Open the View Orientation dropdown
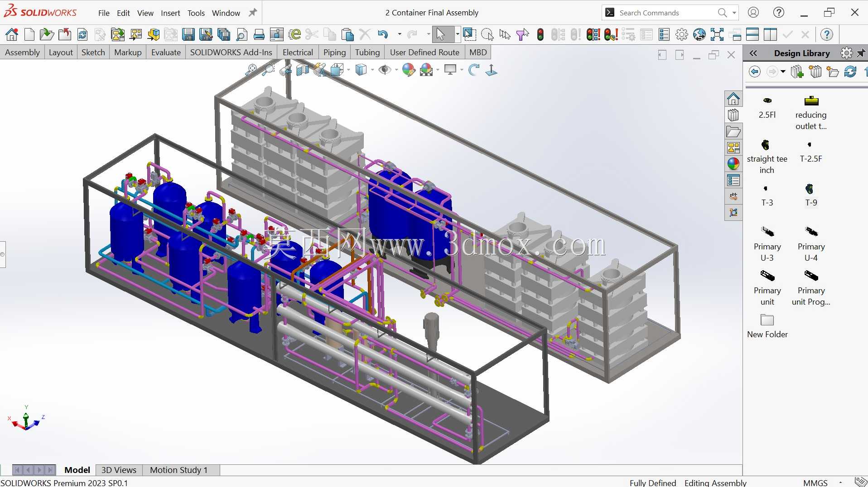The height and width of the screenshot is (487, 868). [348, 70]
